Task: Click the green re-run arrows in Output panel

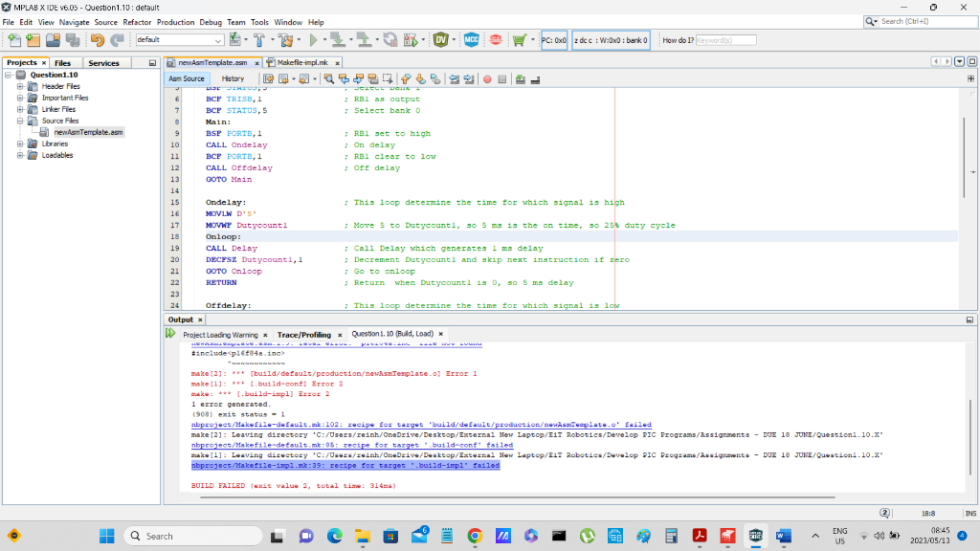Action: pyautogui.click(x=171, y=334)
